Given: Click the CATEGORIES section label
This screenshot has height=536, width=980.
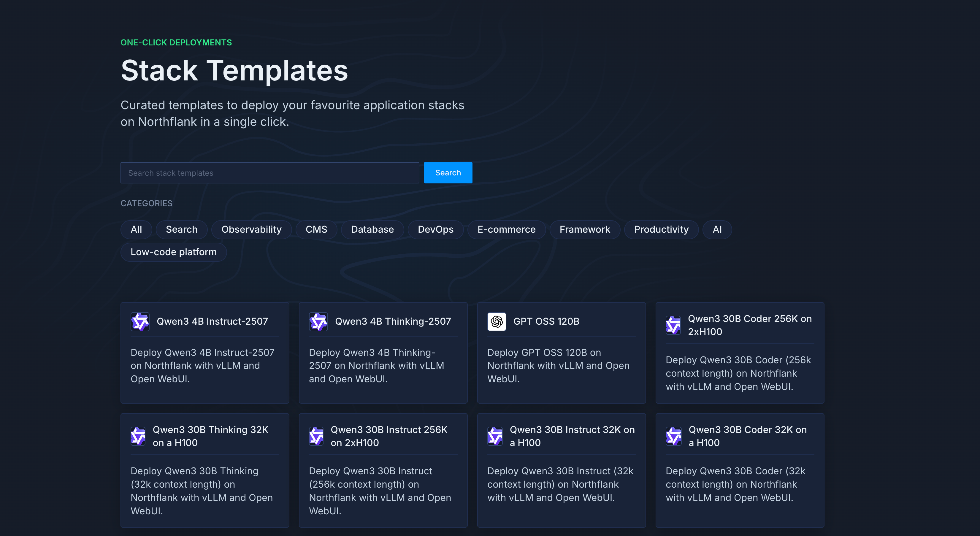Looking at the screenshot, I should point(147,204).
